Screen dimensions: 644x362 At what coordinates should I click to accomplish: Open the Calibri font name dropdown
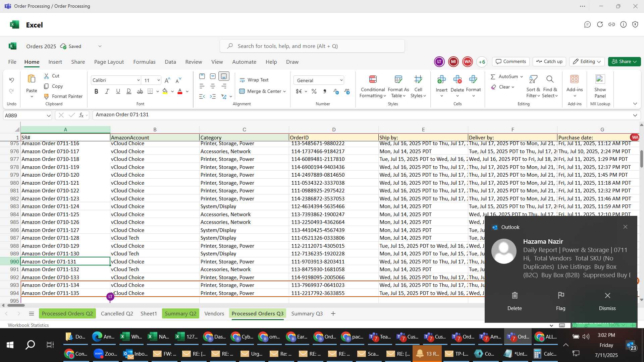(x=138, y=80)
